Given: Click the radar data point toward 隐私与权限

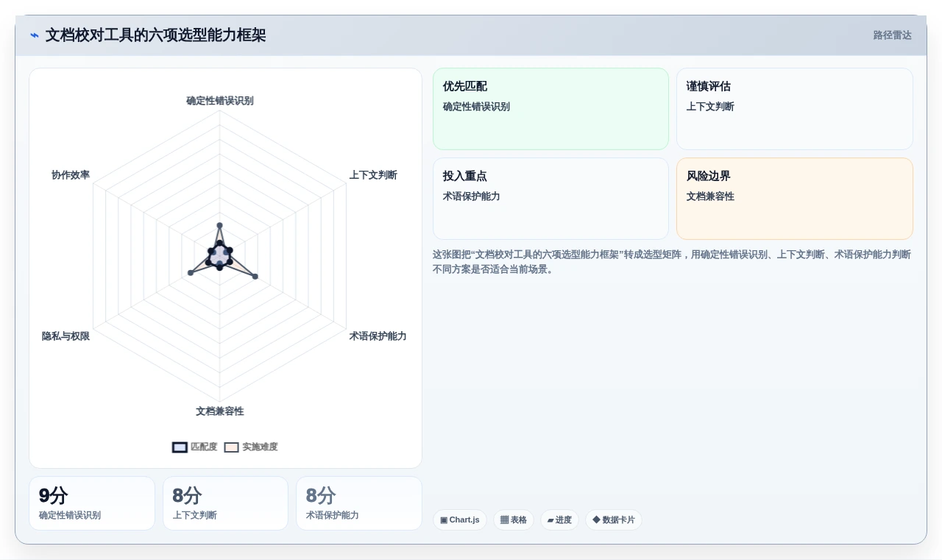Looking at the screenshot, I should pos(191,273).
